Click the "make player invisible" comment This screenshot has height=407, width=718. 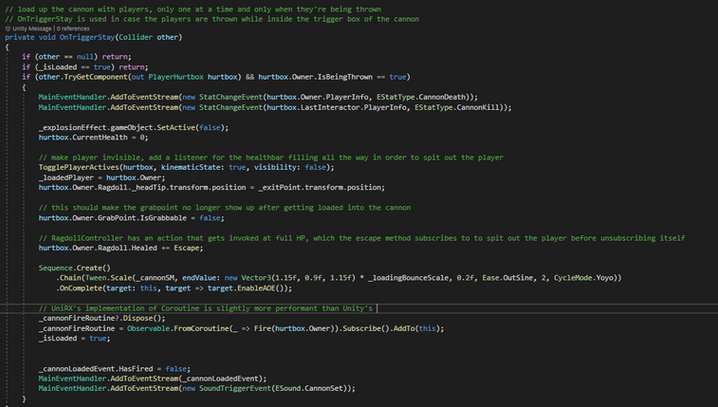(271, 157)
